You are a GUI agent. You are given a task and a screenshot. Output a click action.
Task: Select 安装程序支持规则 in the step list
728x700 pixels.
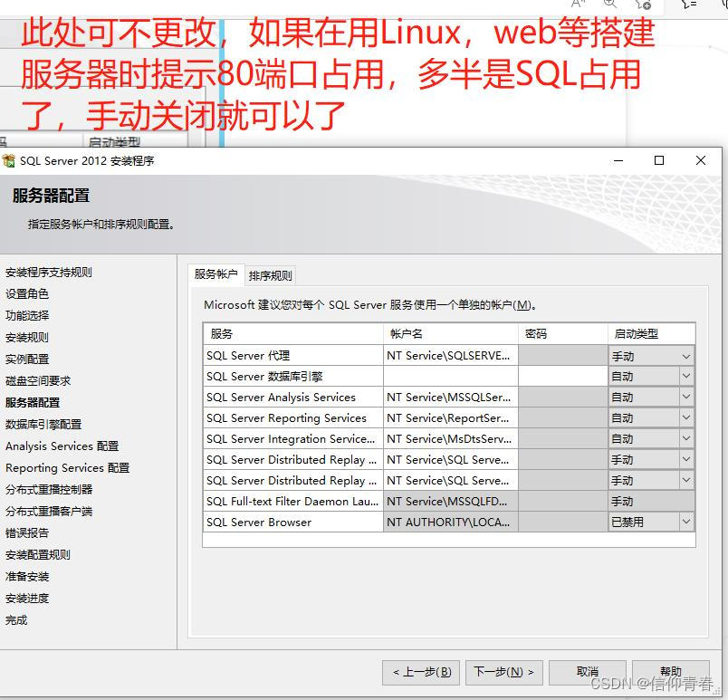(49, 273)
